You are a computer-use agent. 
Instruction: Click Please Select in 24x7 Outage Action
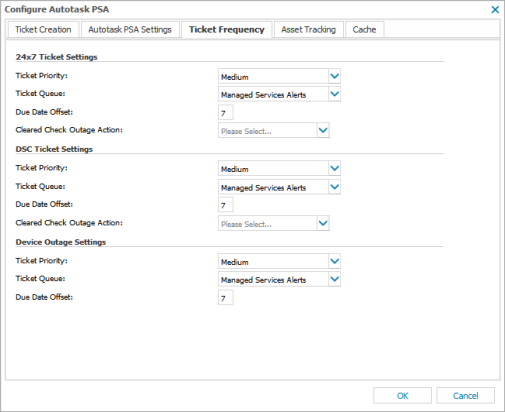(246, 131)
